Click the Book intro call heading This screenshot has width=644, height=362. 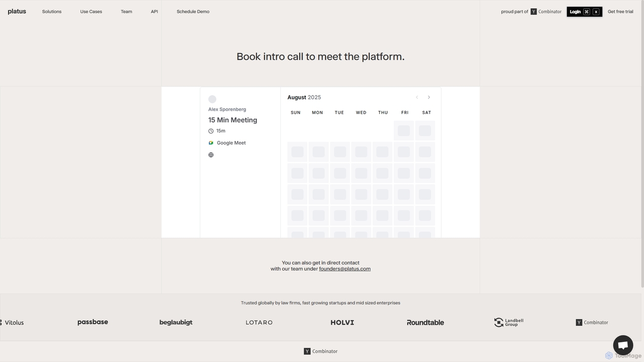320,57
